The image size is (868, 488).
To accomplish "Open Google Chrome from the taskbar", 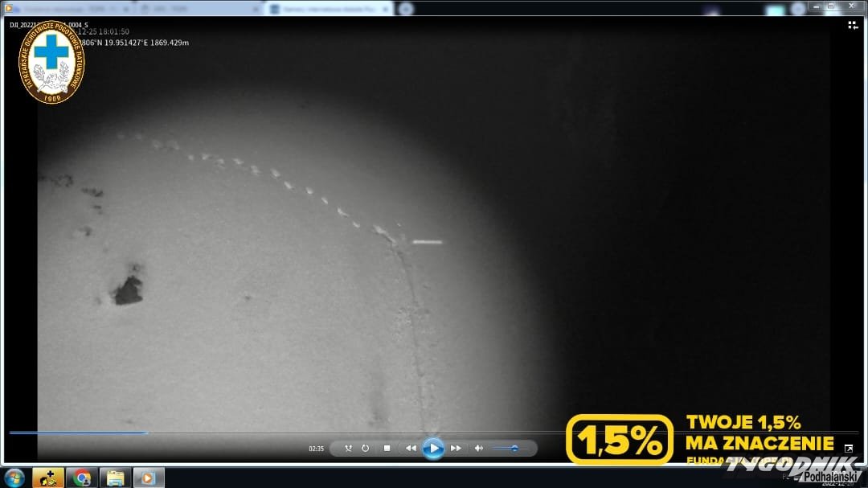I will pos(81,478).
